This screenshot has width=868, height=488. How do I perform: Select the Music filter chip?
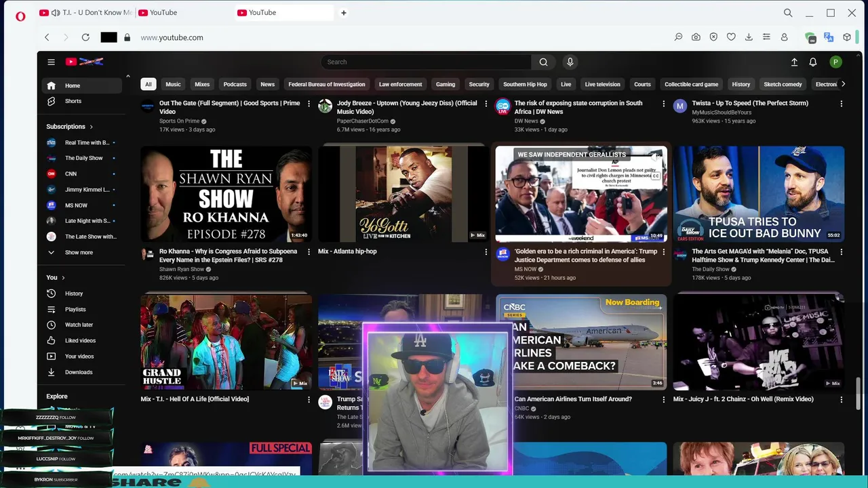[173, 84]
